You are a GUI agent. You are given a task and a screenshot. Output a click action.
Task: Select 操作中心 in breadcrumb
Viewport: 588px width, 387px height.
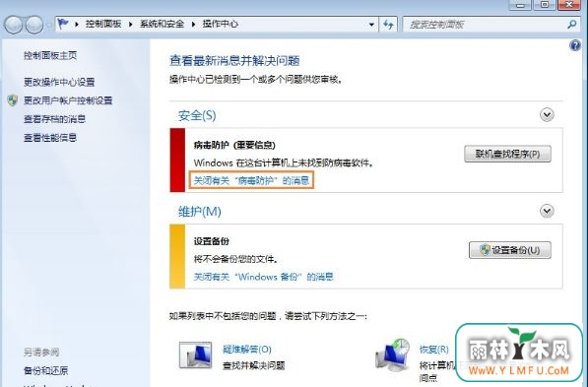click(220, 24)
